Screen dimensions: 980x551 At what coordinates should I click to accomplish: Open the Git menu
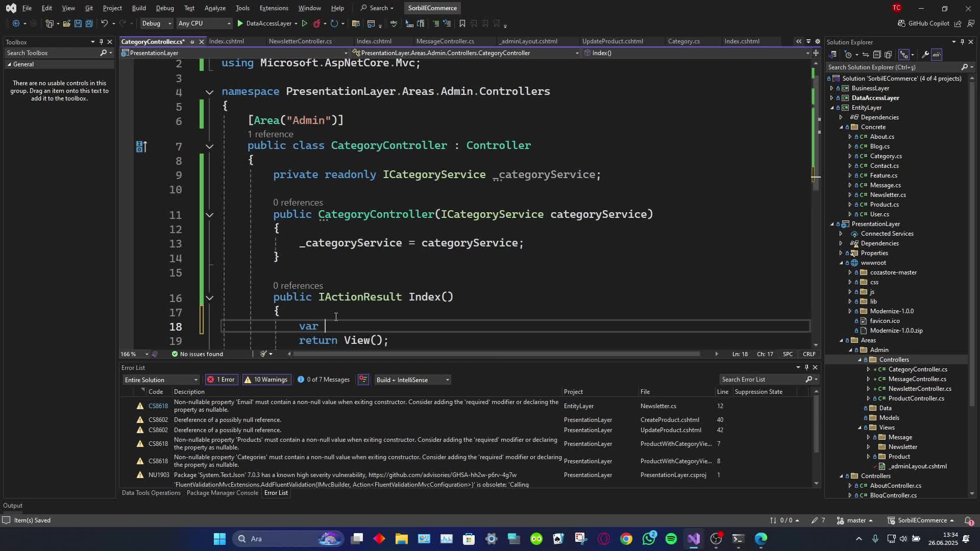[x=89, y=8]
